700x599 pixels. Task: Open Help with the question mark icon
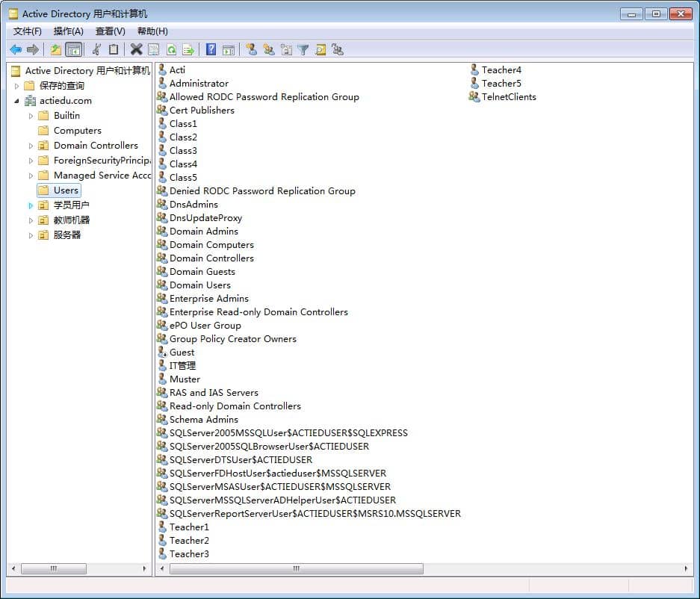pos(211,49)
